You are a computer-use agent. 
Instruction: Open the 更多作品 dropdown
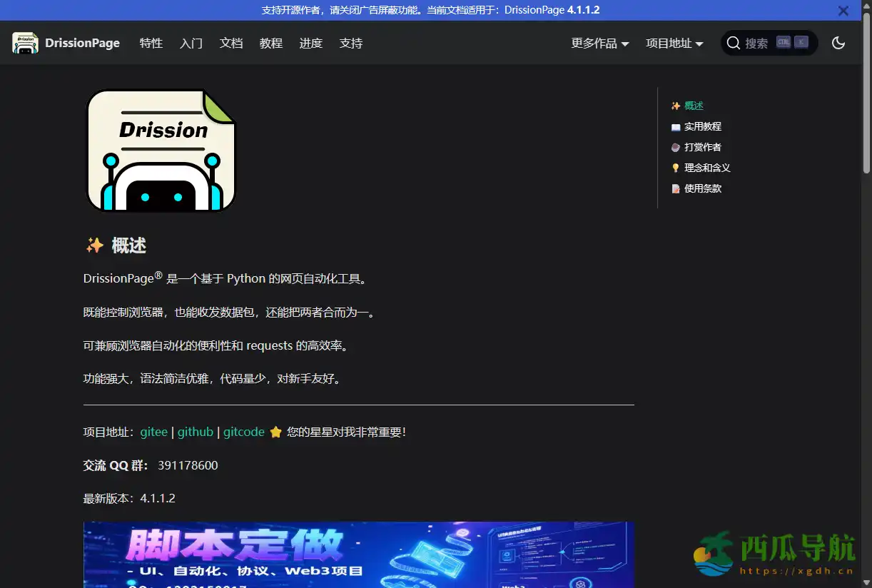[x=599, y=43]
